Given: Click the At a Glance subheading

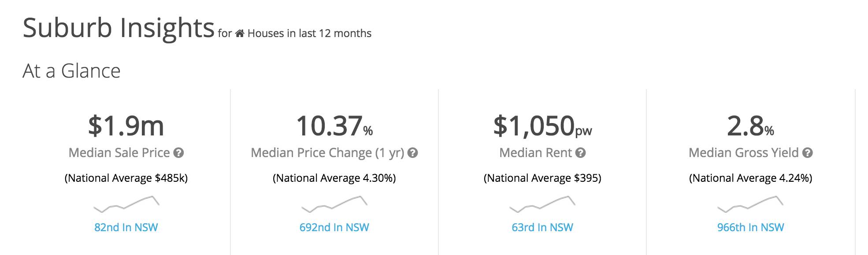Looking at the screenshot, I should pyautogui.click(x=71, y=71).
